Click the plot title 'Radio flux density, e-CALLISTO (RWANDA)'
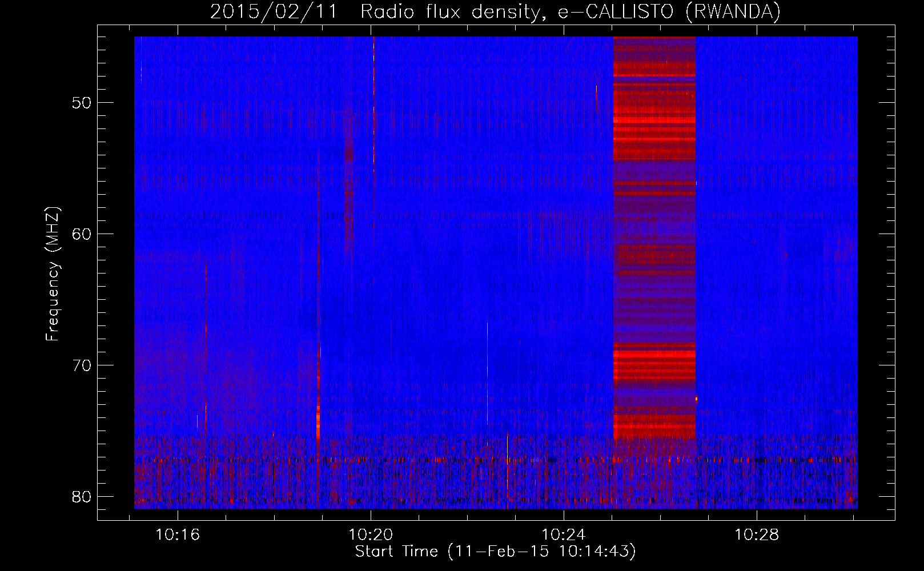Image resolution: width=924 pixels, height=571 pixels. 571,11
